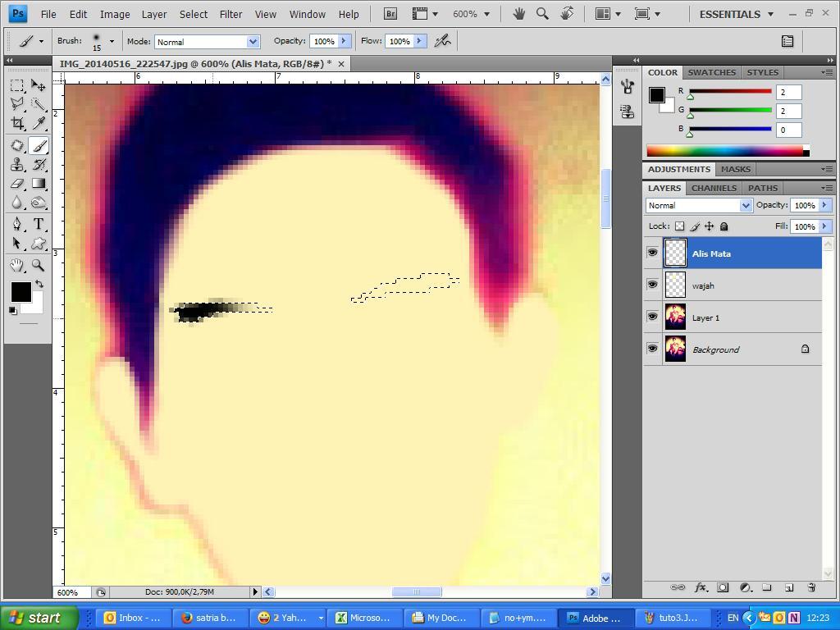
Task: Hide Layer 1 visibility eye
Action: [652, 317]
